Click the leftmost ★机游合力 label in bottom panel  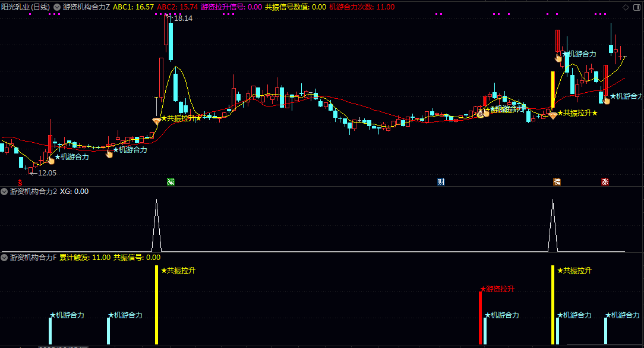click(67, 315)
